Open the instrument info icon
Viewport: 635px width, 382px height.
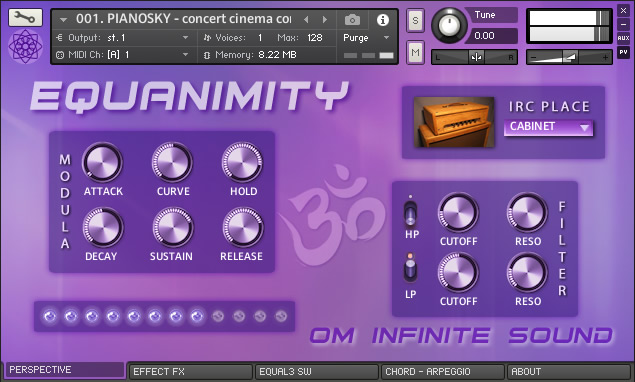tap(382, 19)
